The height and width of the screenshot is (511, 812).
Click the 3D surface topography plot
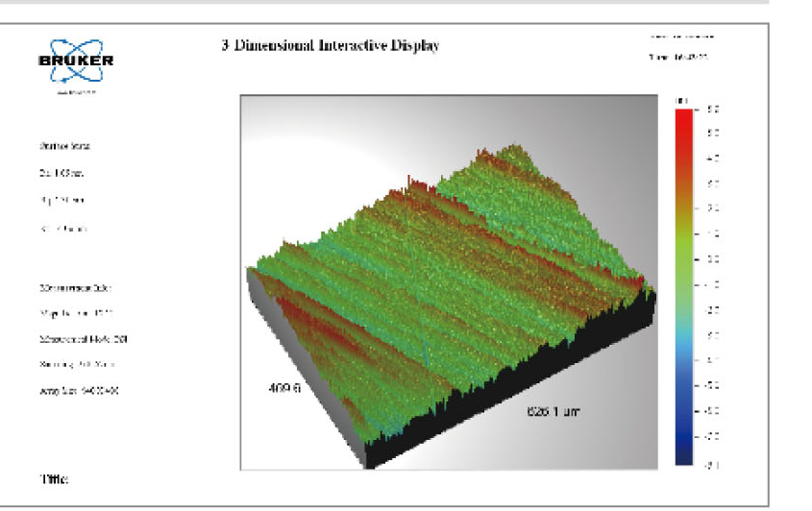(x=449, y=282)
